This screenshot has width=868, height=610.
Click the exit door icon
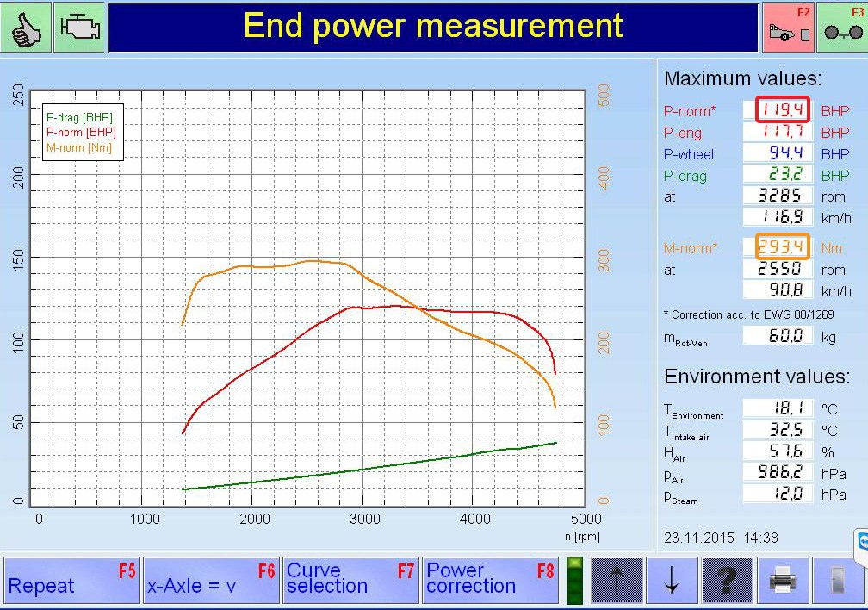point(838,581)
